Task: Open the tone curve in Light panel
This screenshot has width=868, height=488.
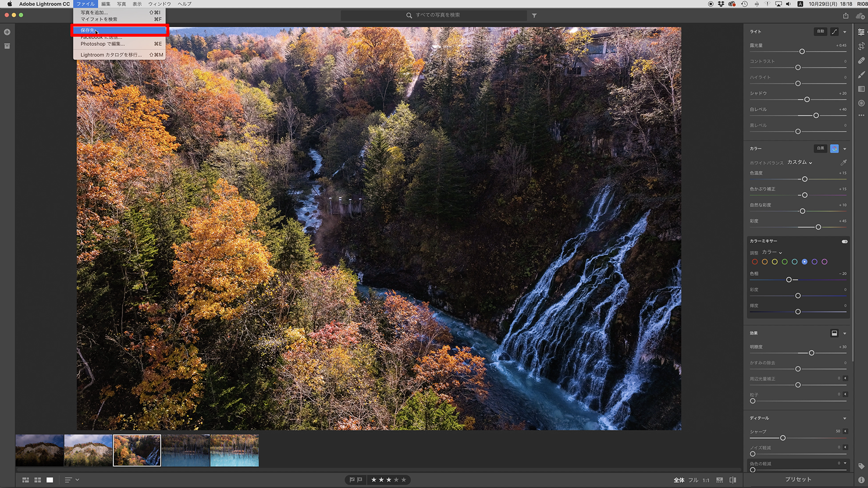Action: pos(834,31)
